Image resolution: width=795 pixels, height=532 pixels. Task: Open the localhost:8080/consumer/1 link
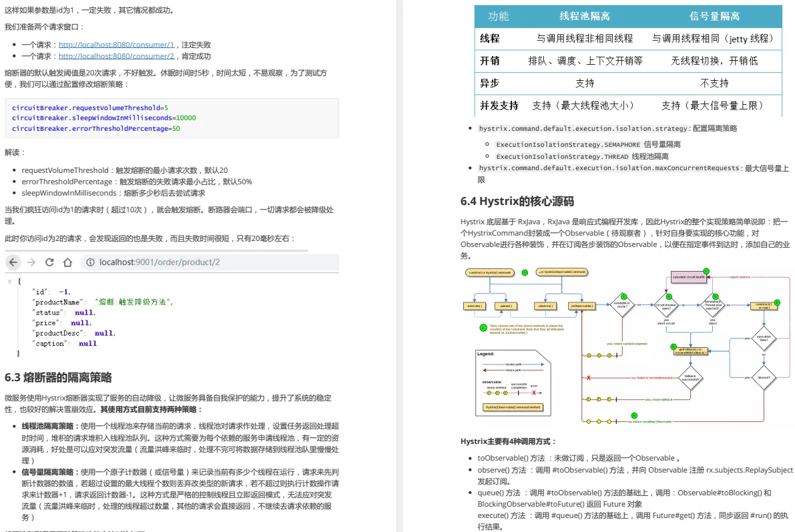point(116,45)
